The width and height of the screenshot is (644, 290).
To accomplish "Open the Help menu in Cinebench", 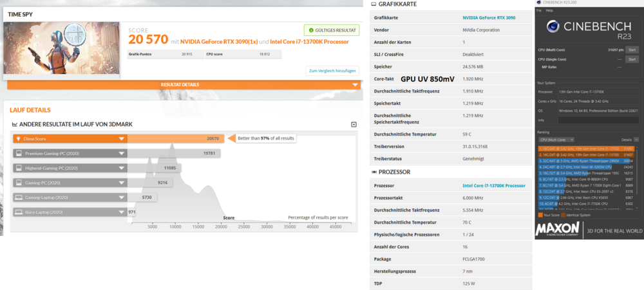I will [549, 10].
